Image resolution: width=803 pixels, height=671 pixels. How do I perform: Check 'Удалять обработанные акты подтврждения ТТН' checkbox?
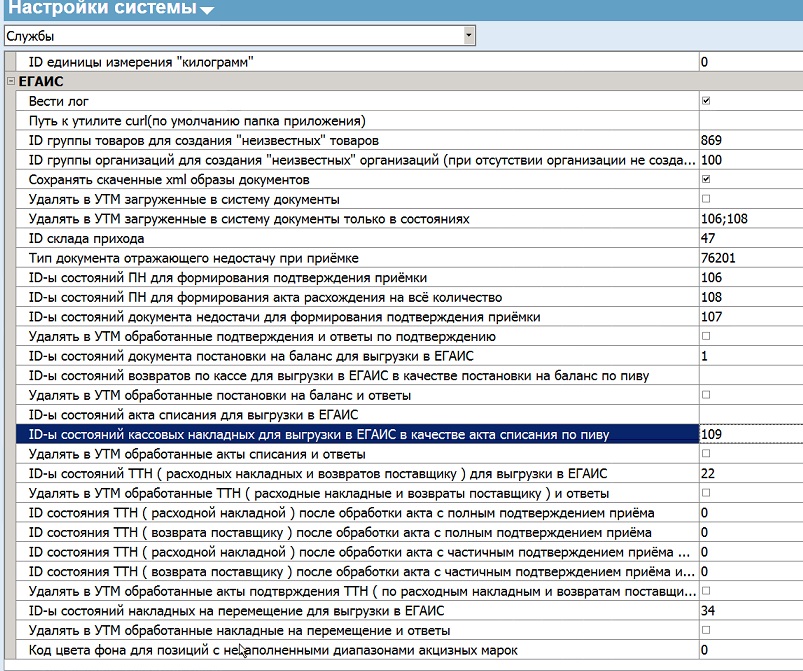pyautogui.click(x=706, y=591)
